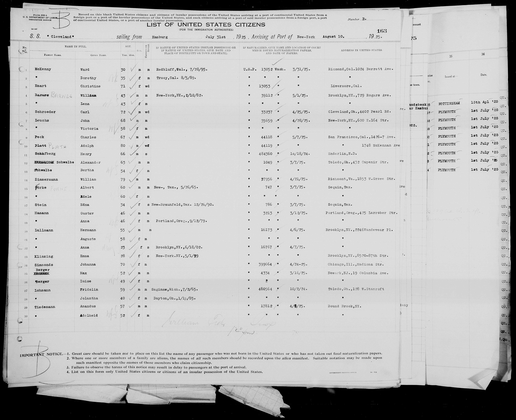Select the sailing date 'July 31st'
The width and height of the screenshot is (516, 420).
216,37
